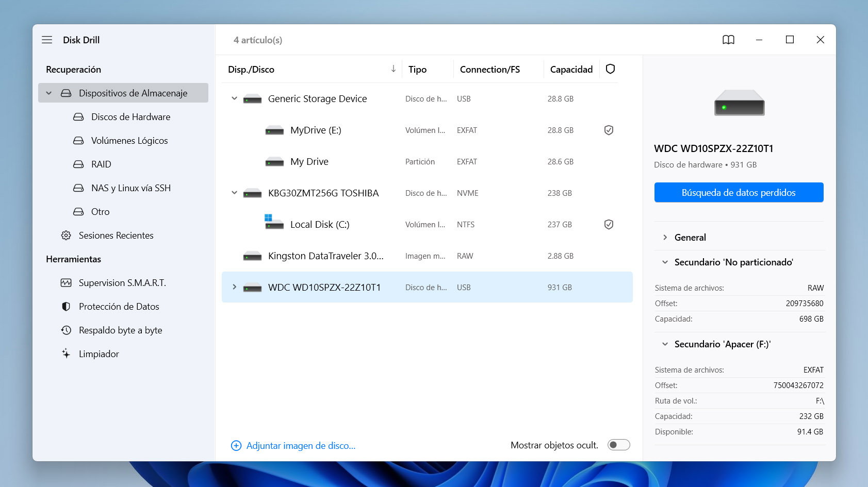
Task: Click the sort arrow in Disp./Disco header
Action: [393, 69]
